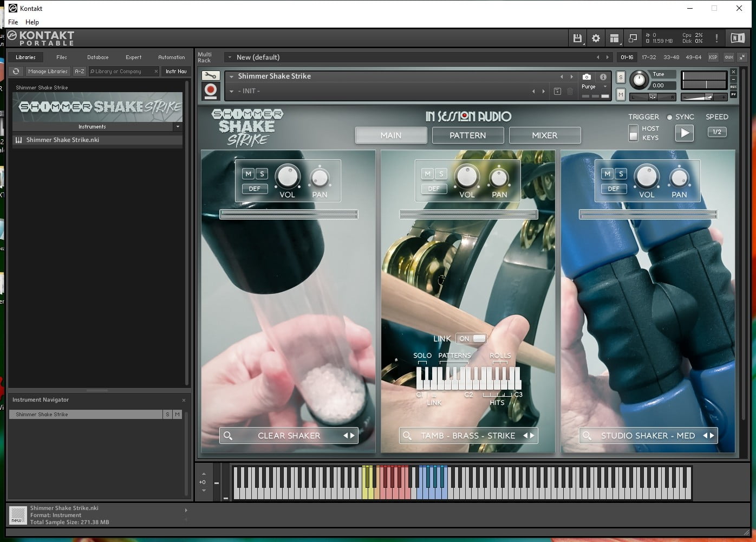The height and width of the screenshot is (542, 756).
Task: Open the INIT snapshot dropdown
Action: (x=231, y=91)
